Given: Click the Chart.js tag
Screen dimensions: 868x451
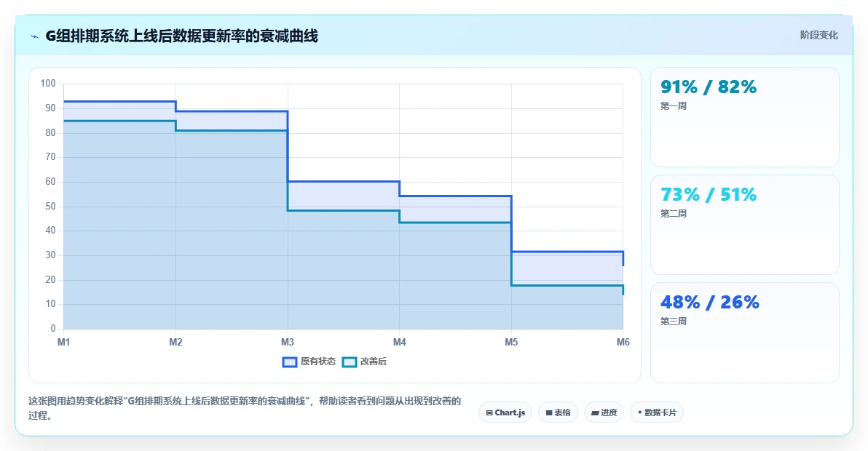Looking at the screenshot, I should pos(505,412).
